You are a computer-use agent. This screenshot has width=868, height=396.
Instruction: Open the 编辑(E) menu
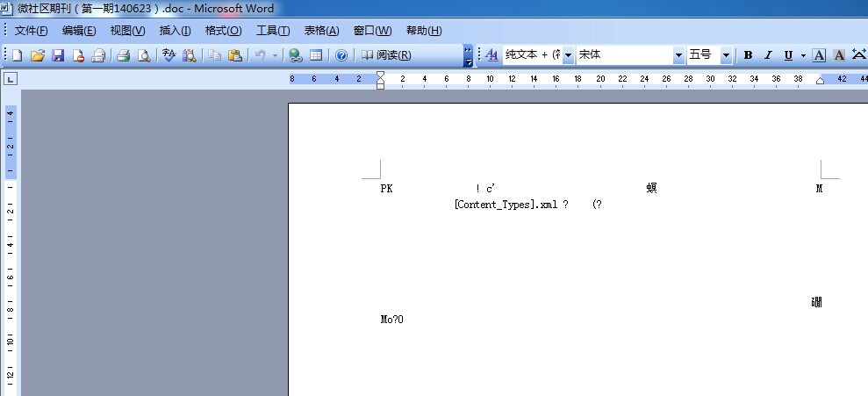coord(79,31)
